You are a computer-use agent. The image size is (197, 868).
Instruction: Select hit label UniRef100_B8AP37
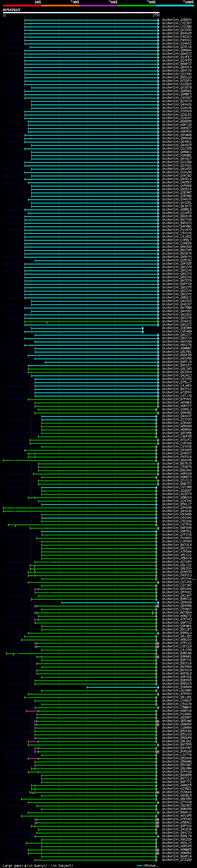coord(176,64)
